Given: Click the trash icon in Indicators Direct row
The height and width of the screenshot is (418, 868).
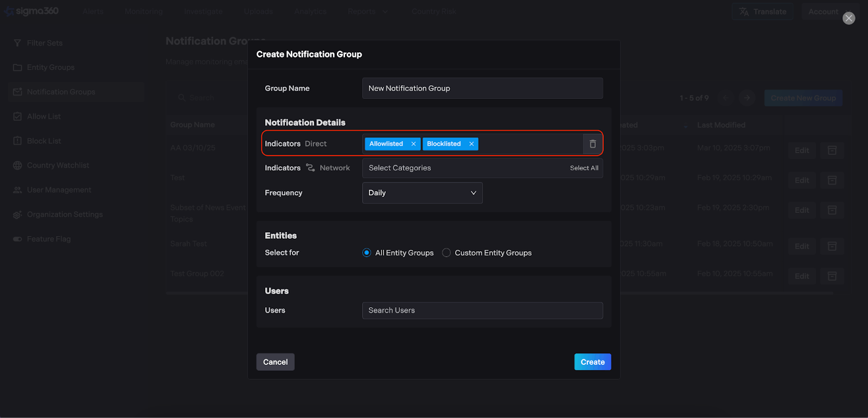Looking at the screenshot, I should [x=592, y=144].
